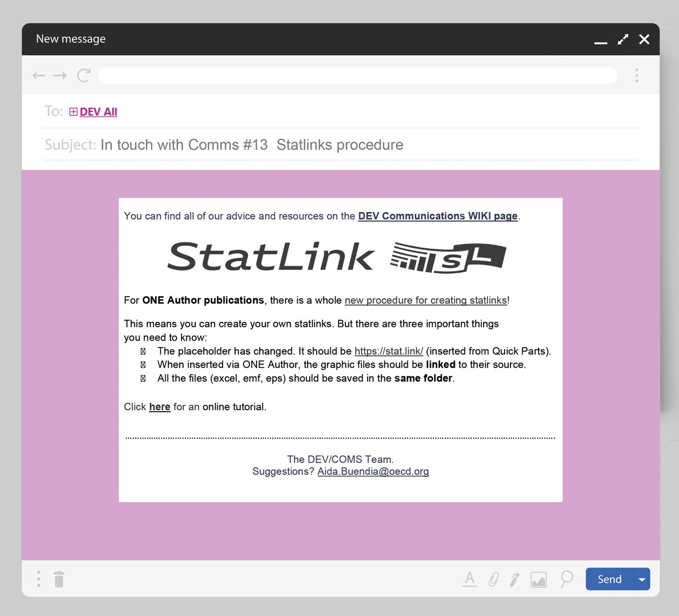Image resolution: width=679 pixels, height=616 pixels.
Task: Open the Send options dropdown arrow
Action: coord(642,579)
